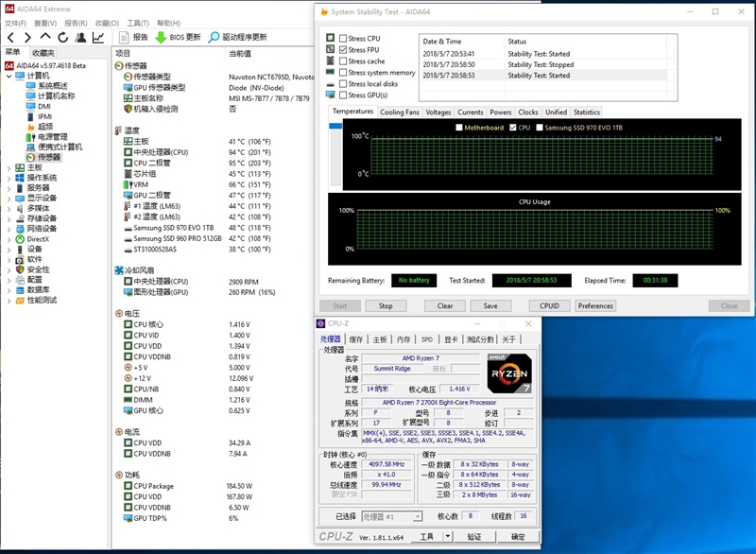Expand the 显示设备 tree node
The image size is (756, 554).
point(9,199)
